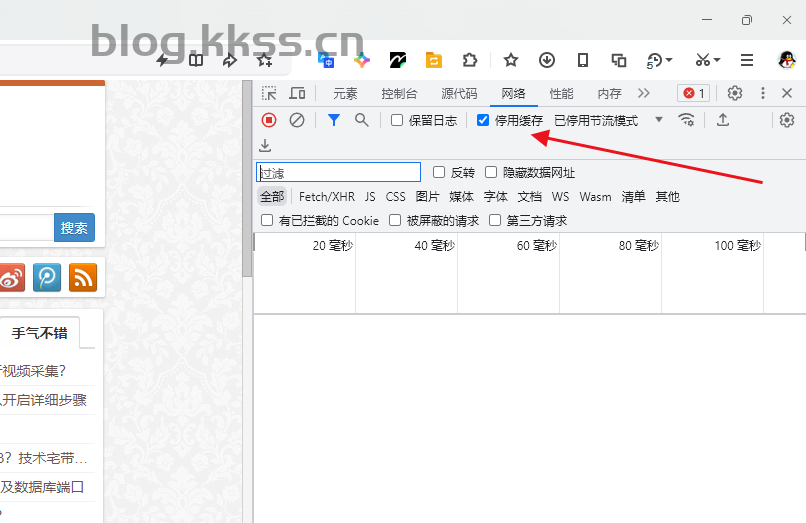The height and width of the screenshot is (523, 806).
Task: Expand more DevTools tabs with the chevron
Action: tap(643, 93)
